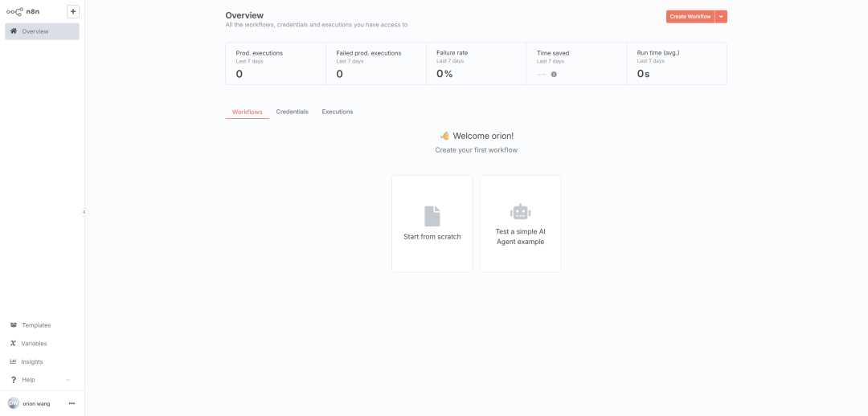
Task: Open the three-dot user menu
Action: (72, 403)
